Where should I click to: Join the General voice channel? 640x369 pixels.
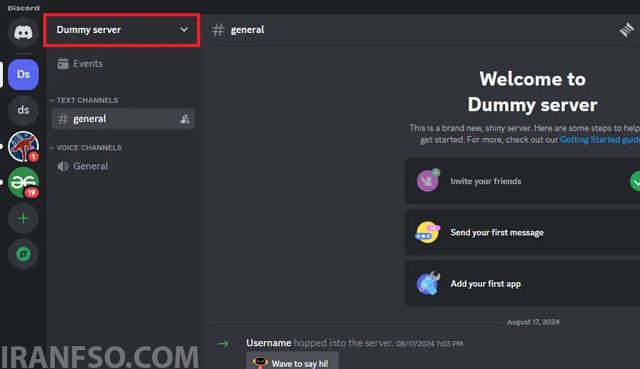(123, 166)
